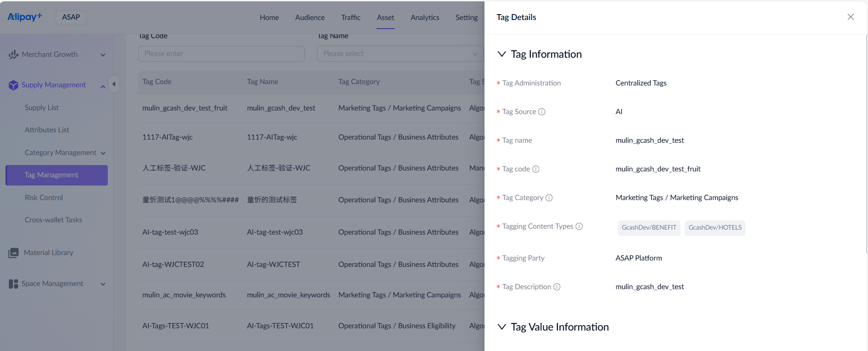Screen dimensions: 868x351
Task: Open the Risk Control page
Action: [x=44, y=197]
